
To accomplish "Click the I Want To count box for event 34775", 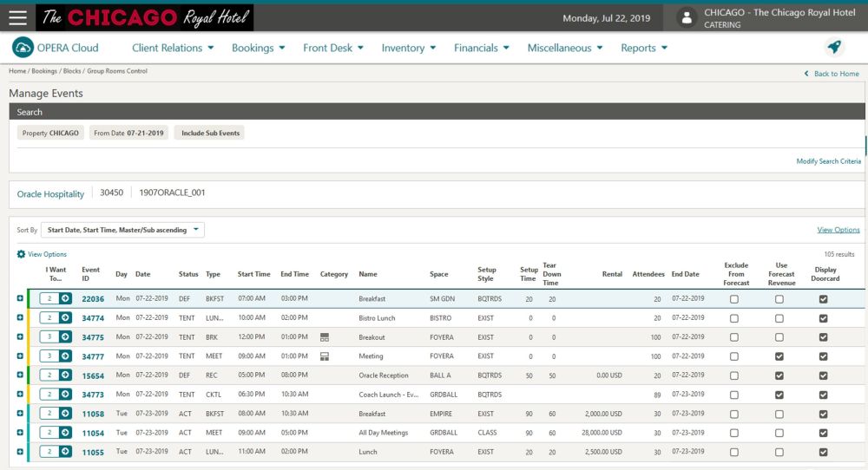I will [x=49, y=336].
